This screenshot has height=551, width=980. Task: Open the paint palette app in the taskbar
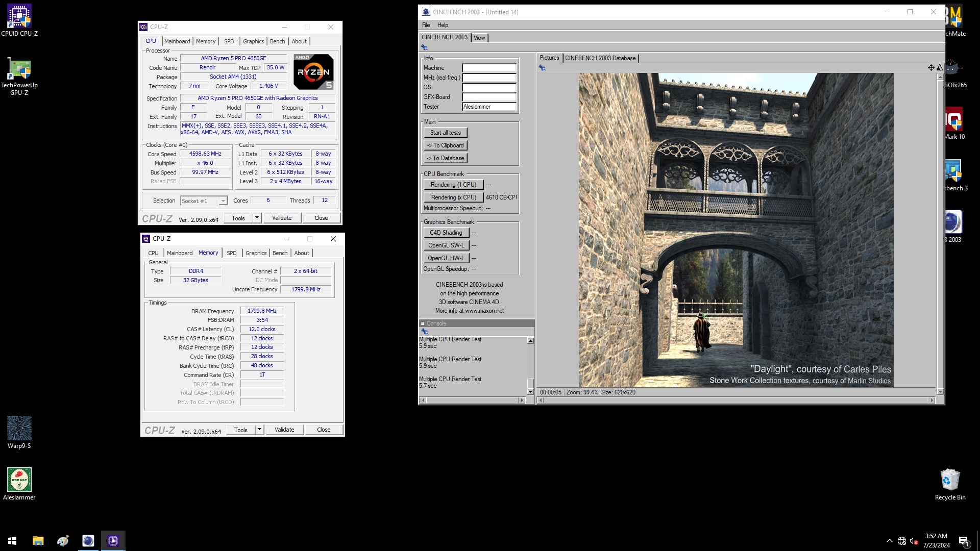63,541
